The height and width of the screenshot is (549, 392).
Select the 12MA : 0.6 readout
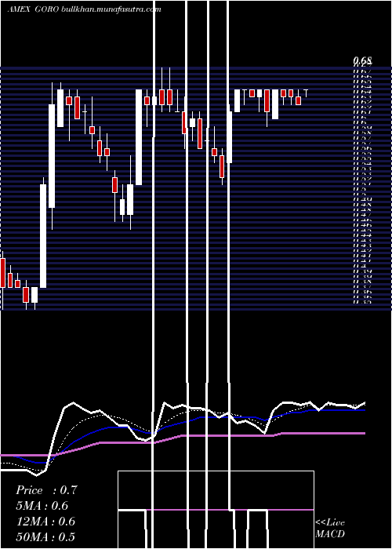pyautogui.click(x=45, y=522)
